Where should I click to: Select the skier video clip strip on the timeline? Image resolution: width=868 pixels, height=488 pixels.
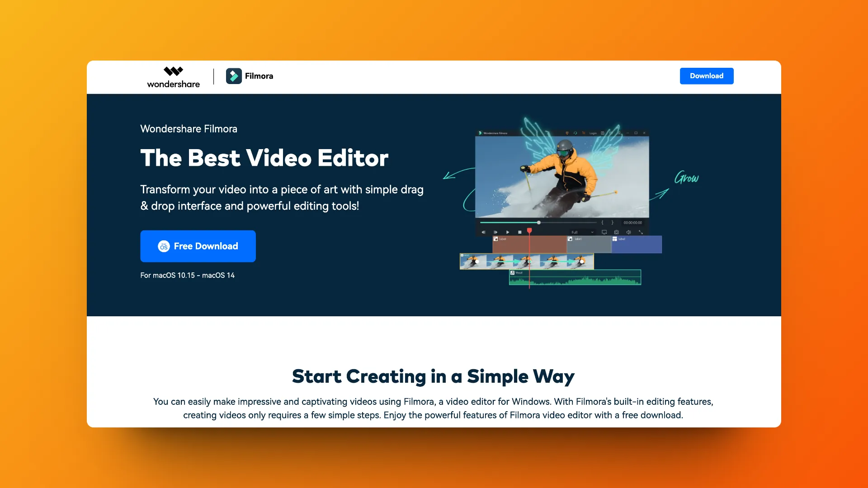527,261
